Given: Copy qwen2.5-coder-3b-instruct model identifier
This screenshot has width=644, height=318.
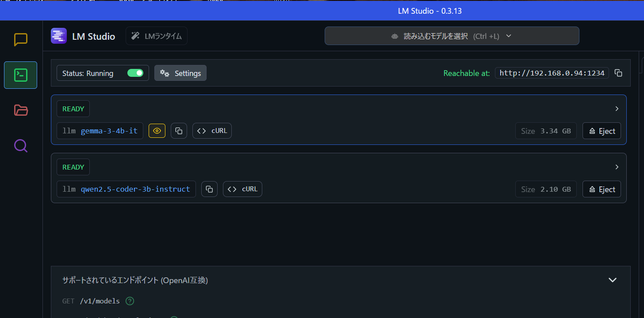Looking at the screenshot, I should point(209,189).
